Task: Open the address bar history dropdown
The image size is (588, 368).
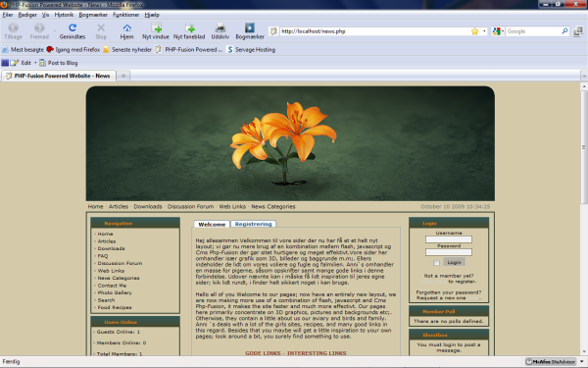Action: pos(484,31)
